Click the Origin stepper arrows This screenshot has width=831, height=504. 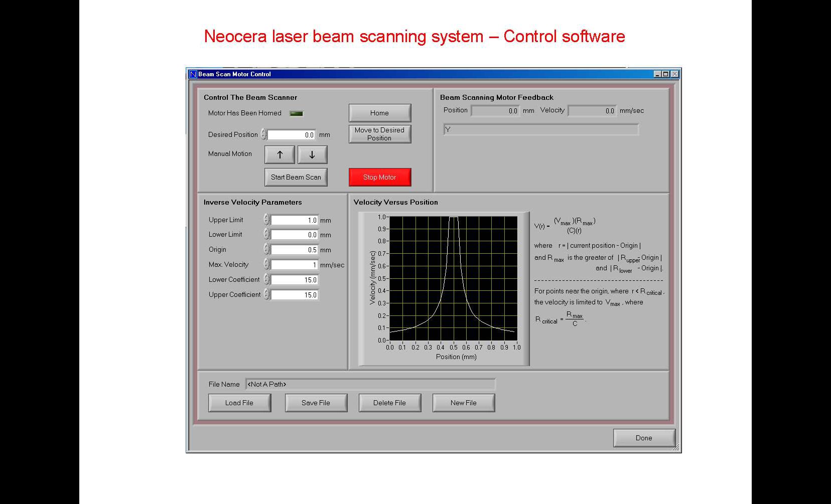(266, 249)
